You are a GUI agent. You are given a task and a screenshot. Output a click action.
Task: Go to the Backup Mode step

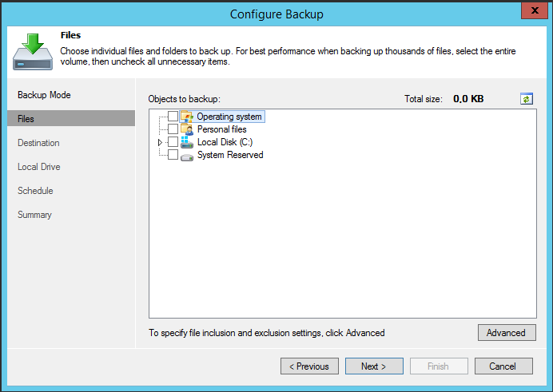click(x=44, y=95)
